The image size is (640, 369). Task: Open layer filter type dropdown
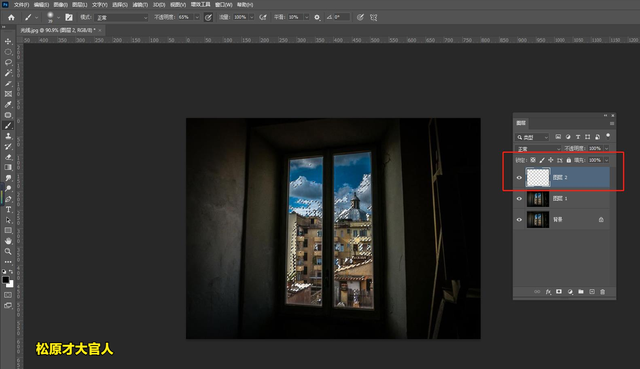(532, 137)
